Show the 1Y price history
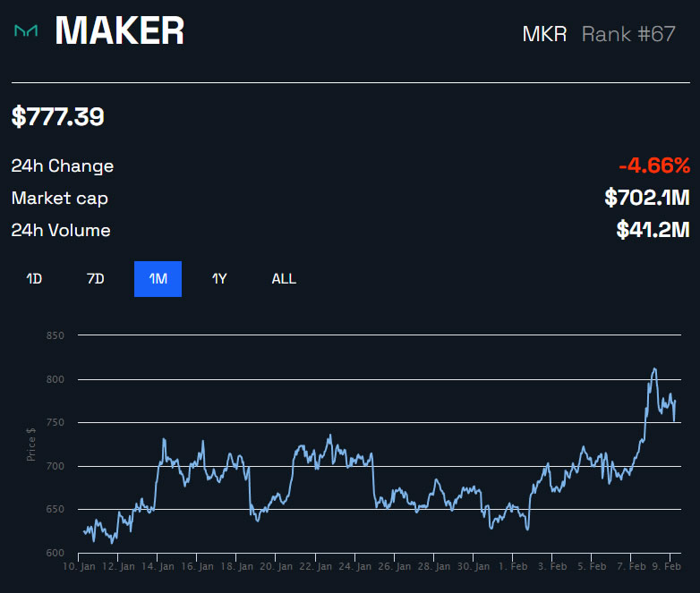Screen dimensions: 700x593 pyautogui.click(x=219, y=279)
